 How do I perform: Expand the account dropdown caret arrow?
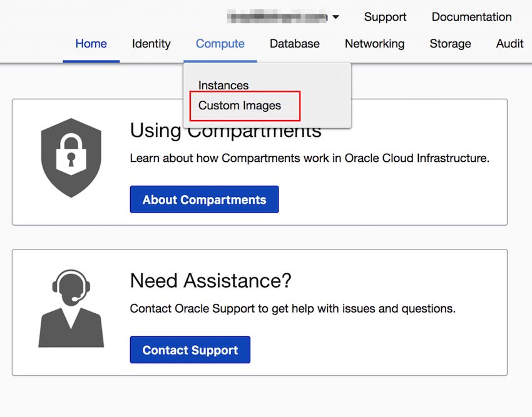335,18
